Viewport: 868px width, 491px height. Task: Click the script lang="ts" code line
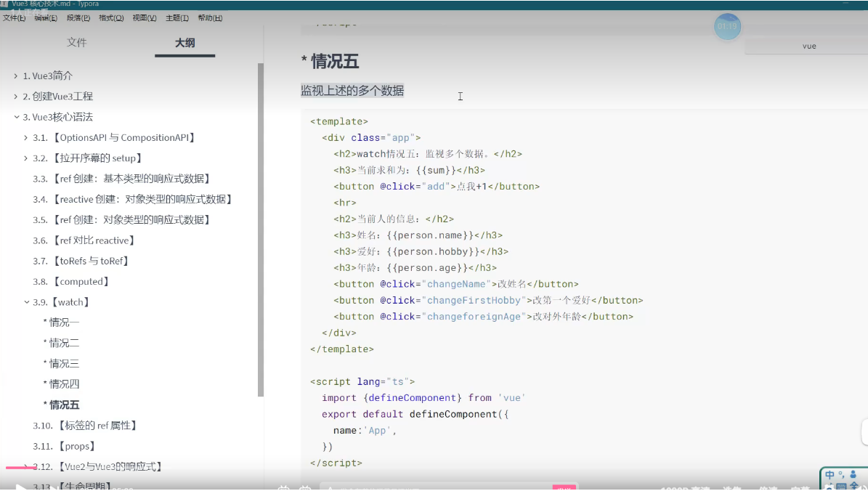click(x=362, y=381)
